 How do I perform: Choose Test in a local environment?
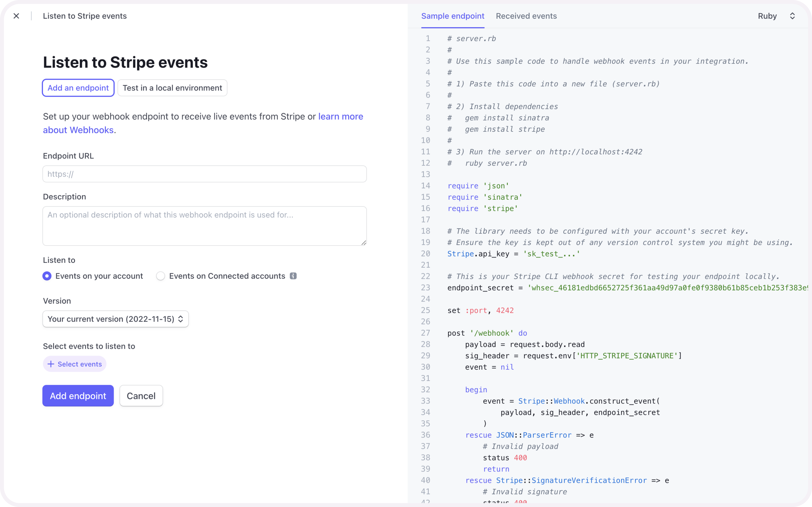click(172, 88)
